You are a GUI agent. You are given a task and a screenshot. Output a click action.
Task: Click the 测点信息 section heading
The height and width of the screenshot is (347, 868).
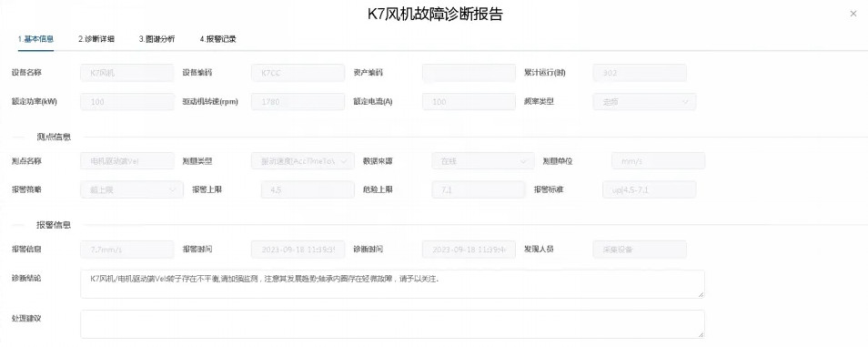pos(54,138)
